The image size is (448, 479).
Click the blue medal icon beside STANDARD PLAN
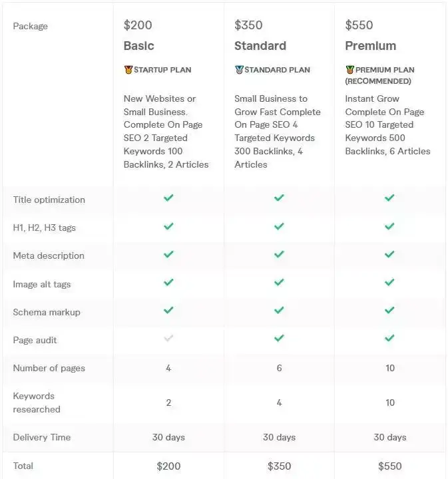(239, 70)
